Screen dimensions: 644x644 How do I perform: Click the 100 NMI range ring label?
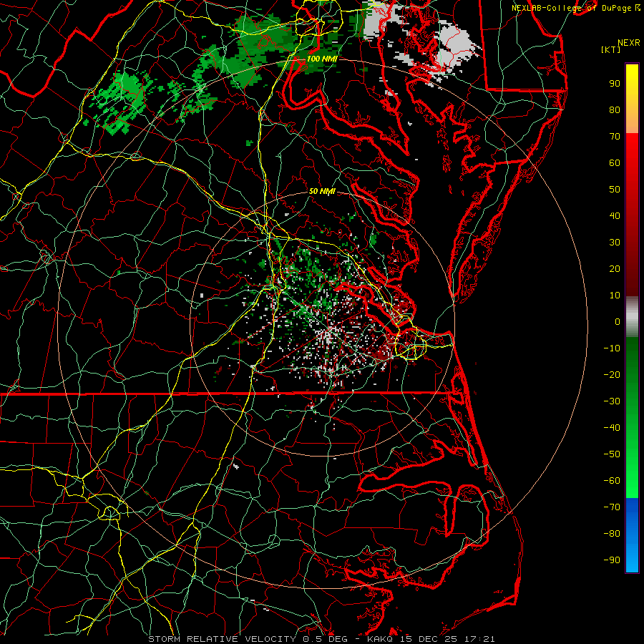coord(321,59)
